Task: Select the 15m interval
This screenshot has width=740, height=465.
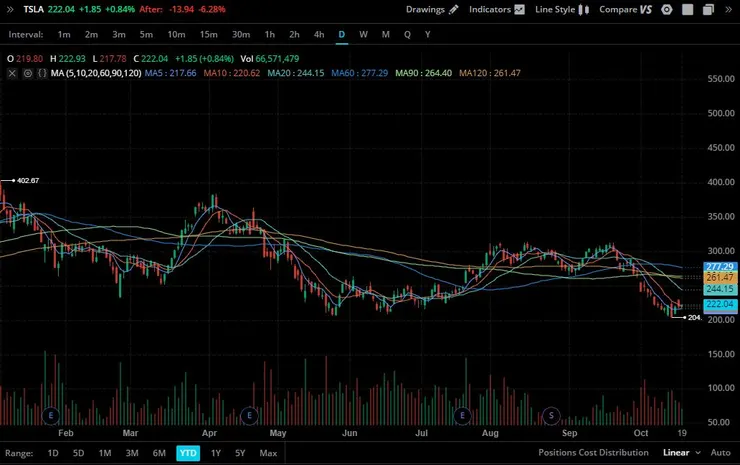Action: coord(209,34)
